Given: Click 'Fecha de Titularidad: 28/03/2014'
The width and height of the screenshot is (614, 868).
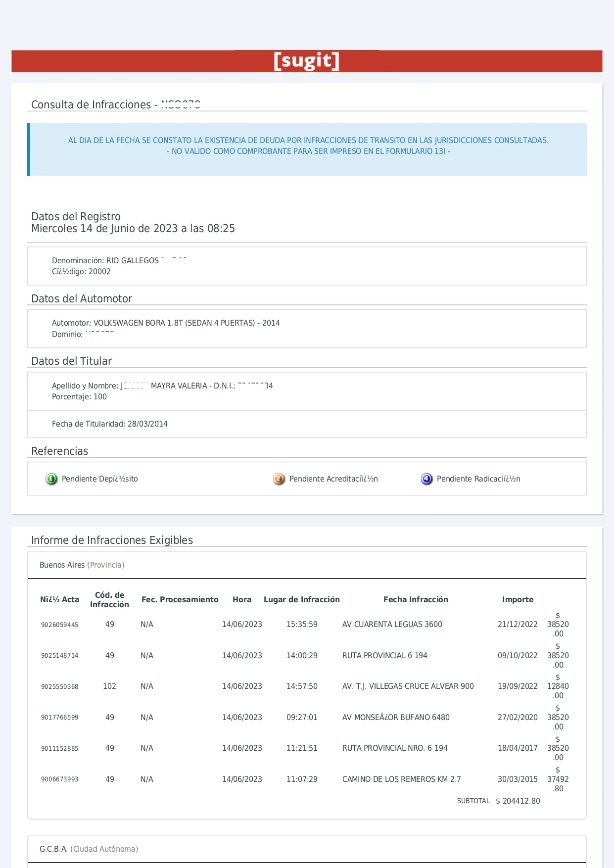Looking at the screenshot, I should pos(110,424).
